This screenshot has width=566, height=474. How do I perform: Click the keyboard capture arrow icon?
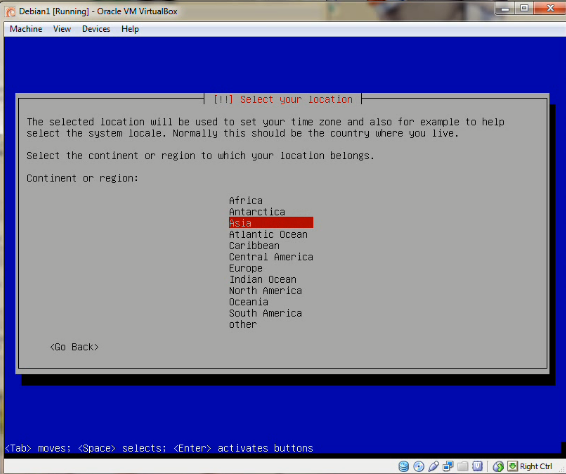tap(512, 466)
